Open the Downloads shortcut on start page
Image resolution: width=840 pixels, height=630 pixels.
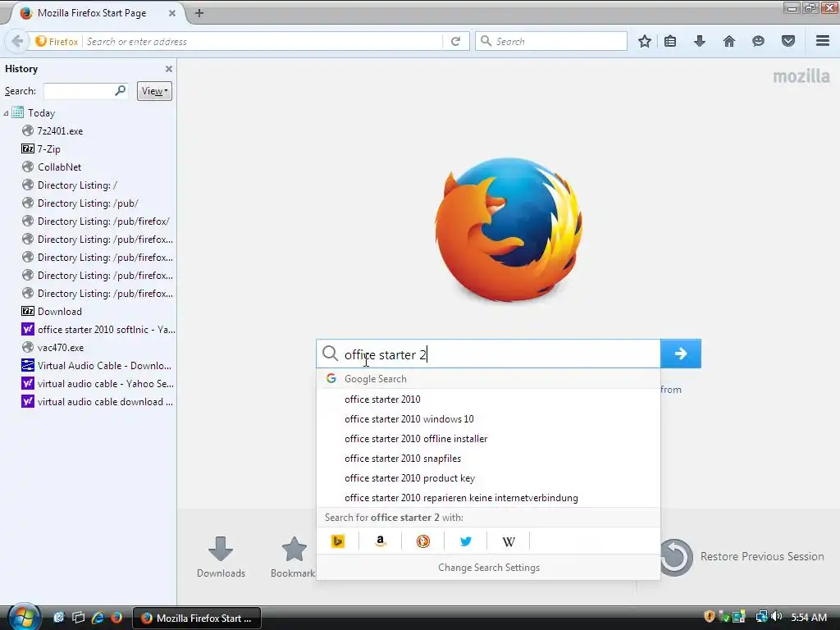(221, 557)
